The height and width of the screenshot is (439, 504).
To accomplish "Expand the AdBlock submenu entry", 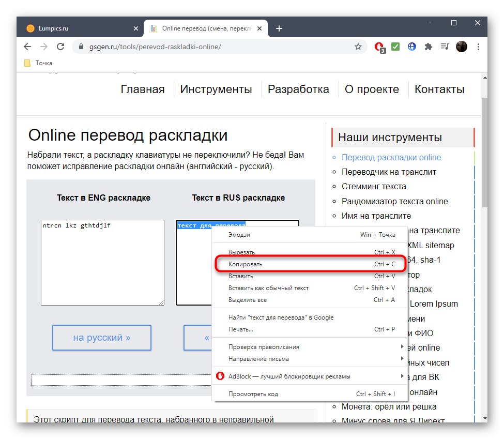I will click(x=310, y=376).
